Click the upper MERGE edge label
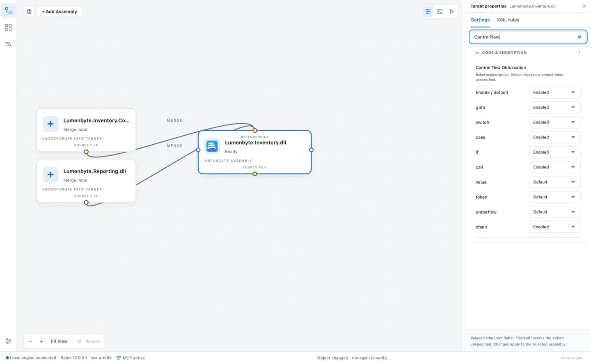 (x=174, y=121)
